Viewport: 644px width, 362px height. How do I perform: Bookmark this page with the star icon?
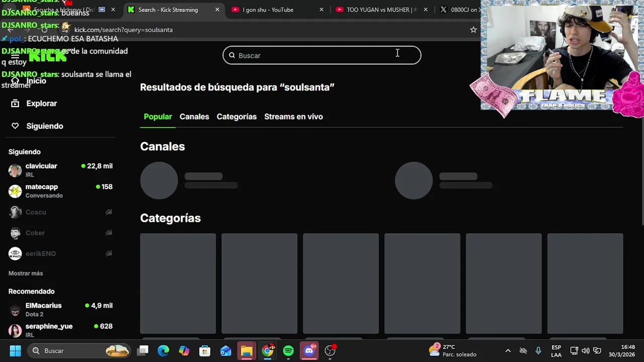[473, 30]
